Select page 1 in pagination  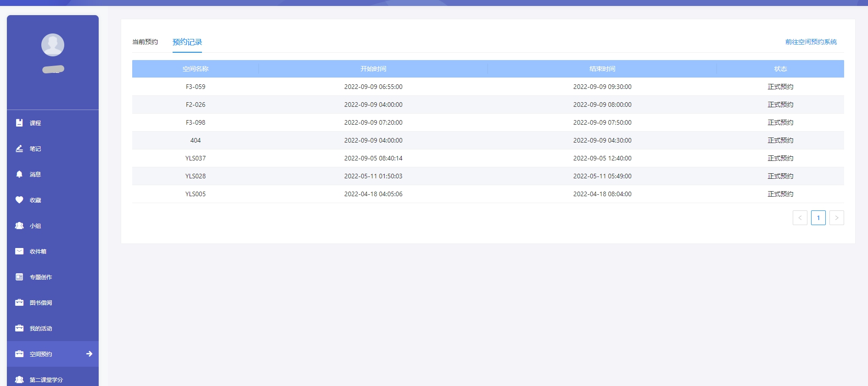pyautogui.click(x=818, y=218)
